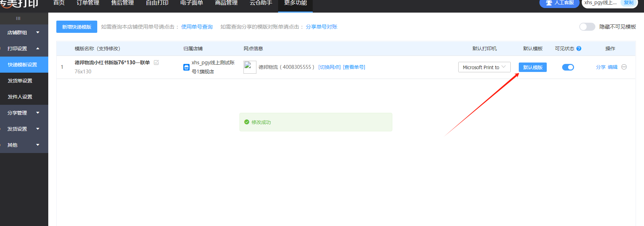Click the 网点信息 column header
This screenshot has width=644, height=226.
click(253, 49)
